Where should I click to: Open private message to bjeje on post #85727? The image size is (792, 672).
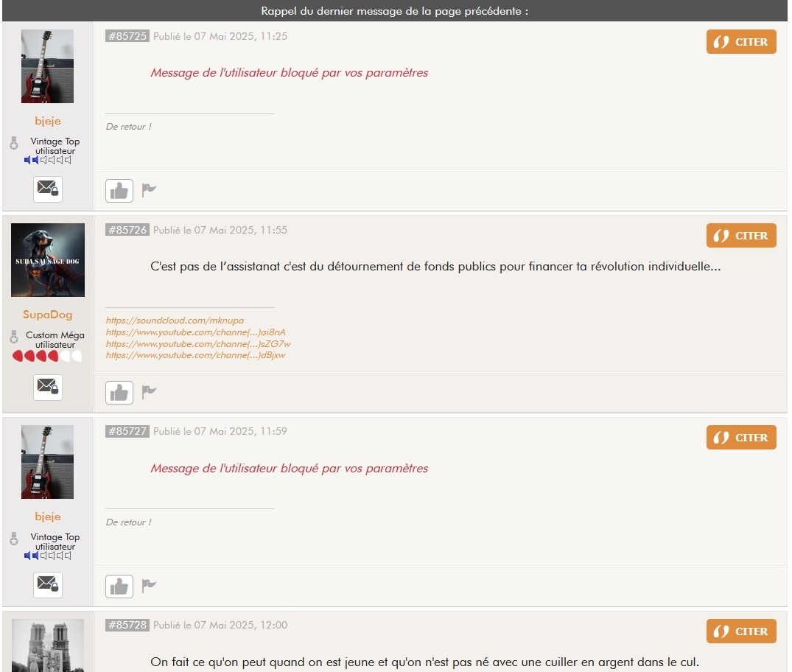[48, 584]
